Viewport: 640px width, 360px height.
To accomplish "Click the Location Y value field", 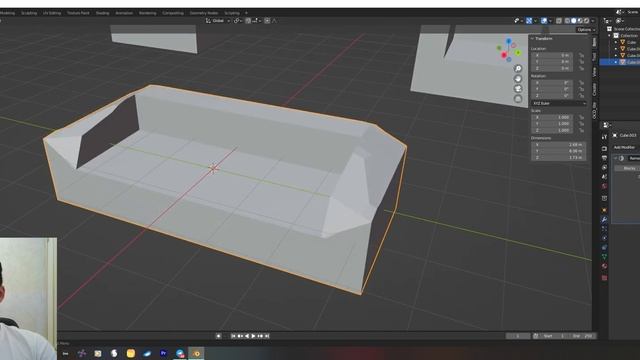I will (x=553, y=62).
